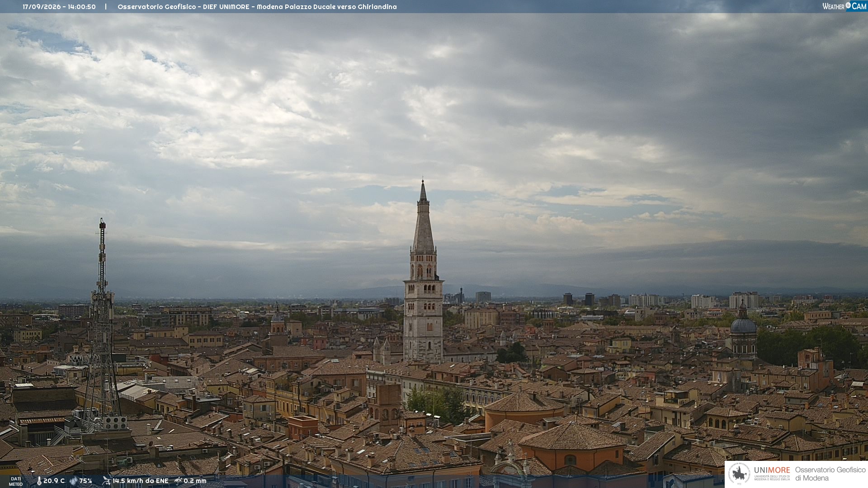Click the humidity water drops icon

[73, 481]
